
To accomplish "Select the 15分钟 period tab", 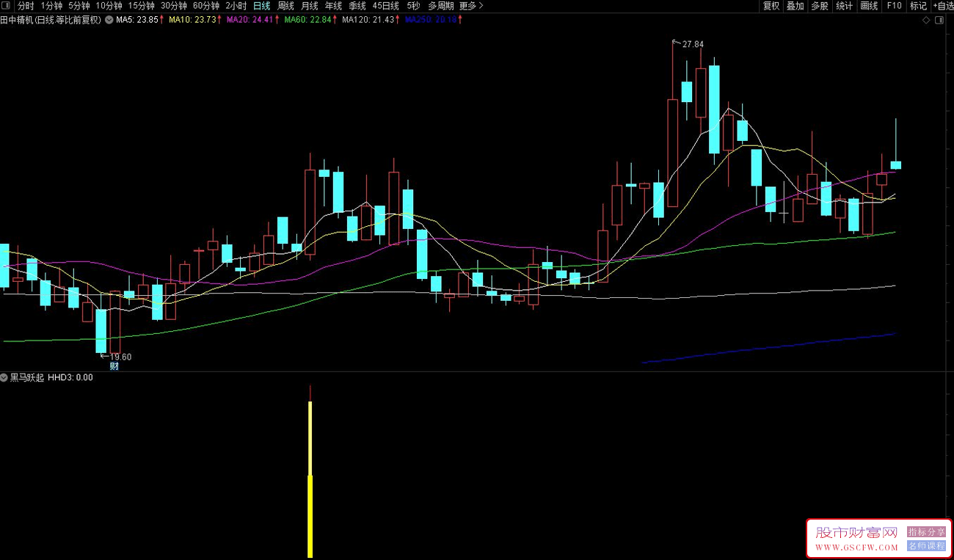I will point(142,6).
